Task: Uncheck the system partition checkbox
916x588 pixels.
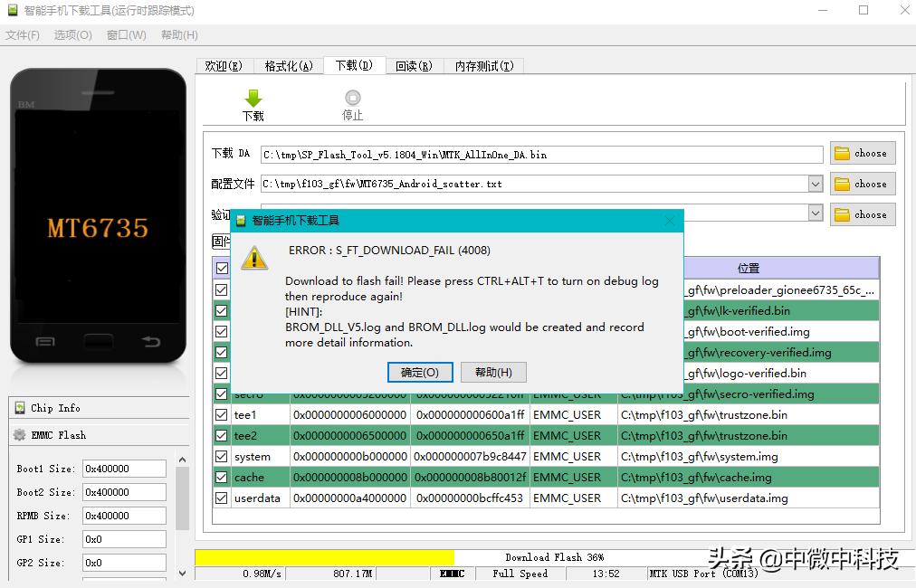Action: pos(222,457)
